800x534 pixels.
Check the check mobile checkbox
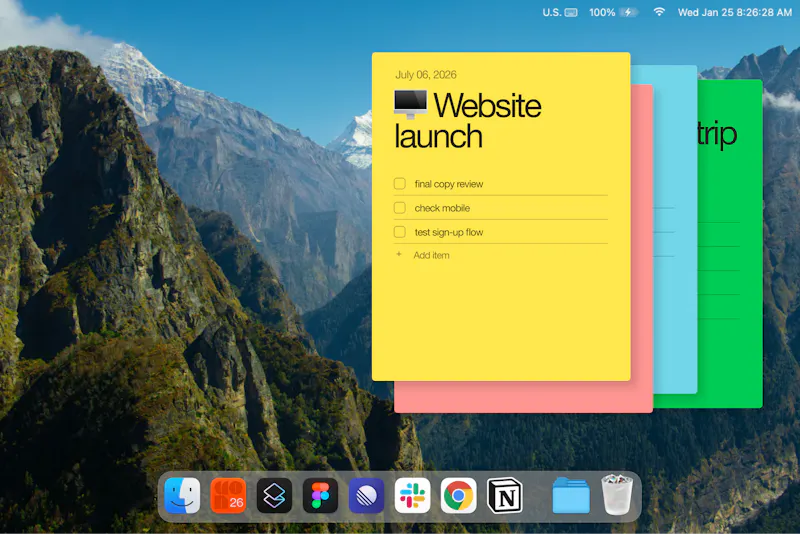tap(399, 208)
